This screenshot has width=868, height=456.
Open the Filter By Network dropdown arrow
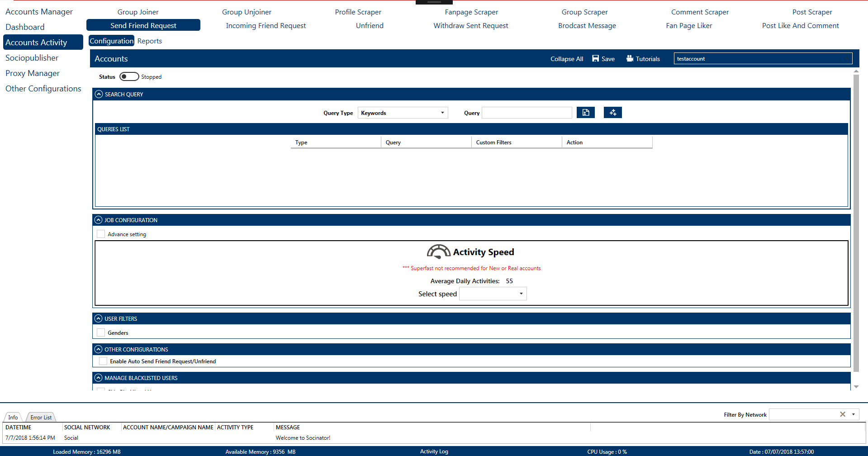(x=854, y=414)
